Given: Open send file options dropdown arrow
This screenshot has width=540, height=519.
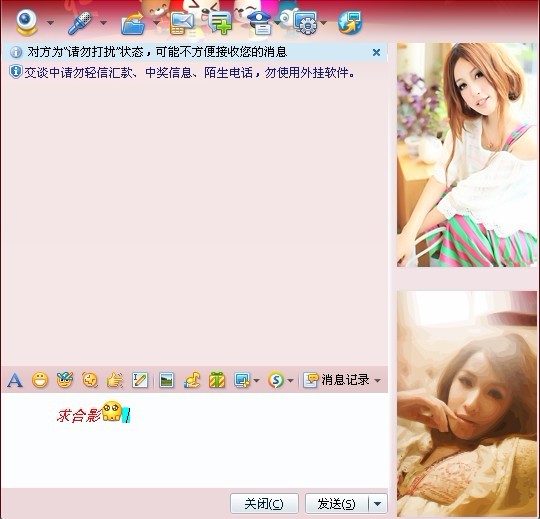Looking at the screenshot, I should [156, 23].
